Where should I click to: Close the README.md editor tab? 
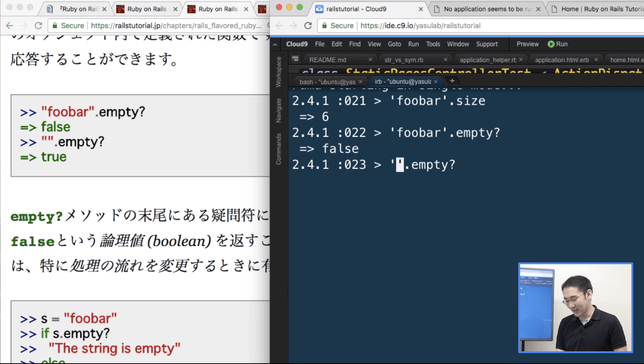pyautogui.click(x=370, y=60)
